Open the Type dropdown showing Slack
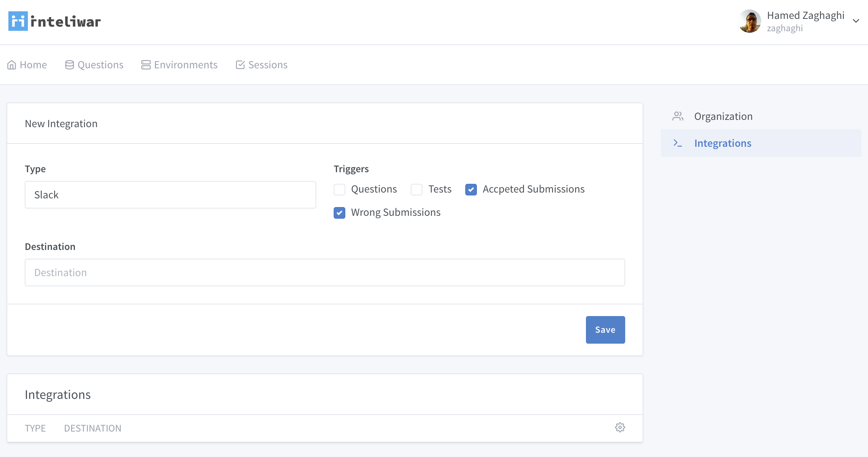Viewport: 868px width, 457px height. [170, 195]
